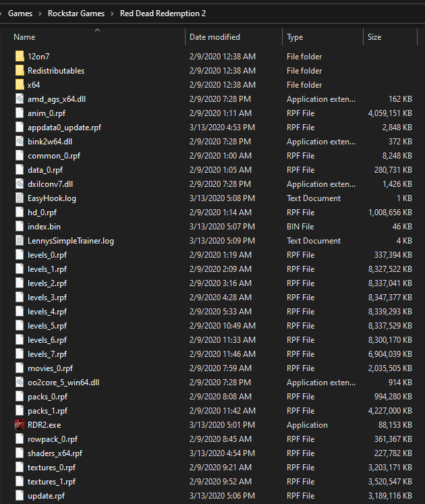Click the update.rpf file icon
Image resolution: width=425 pixels, height=504 pixels.
20,495
